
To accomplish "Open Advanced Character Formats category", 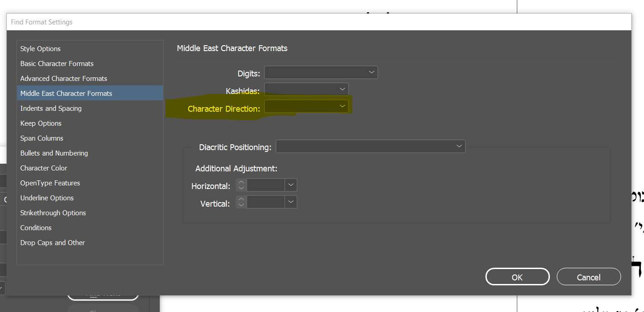I will [64, 79].
